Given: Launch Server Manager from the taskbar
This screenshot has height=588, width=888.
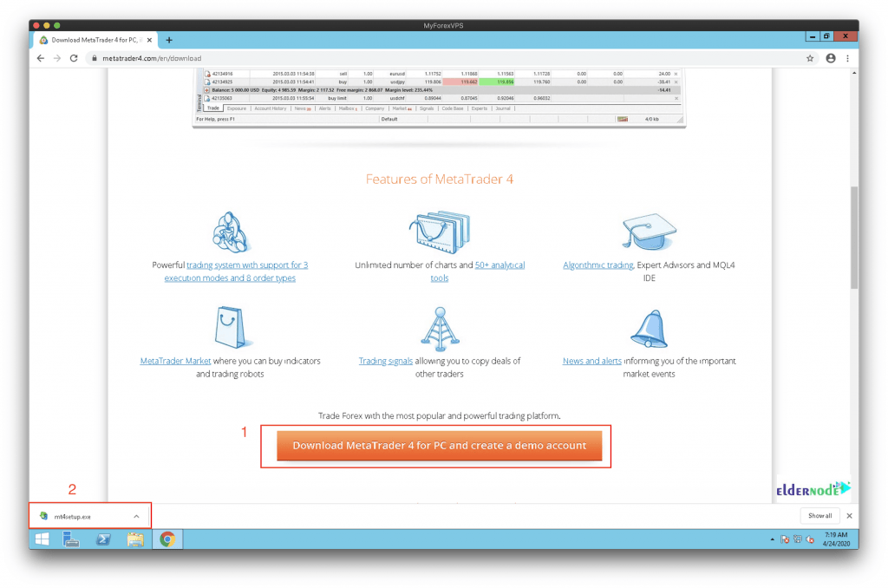Looking at the screenshot, I should pos(71,539).
